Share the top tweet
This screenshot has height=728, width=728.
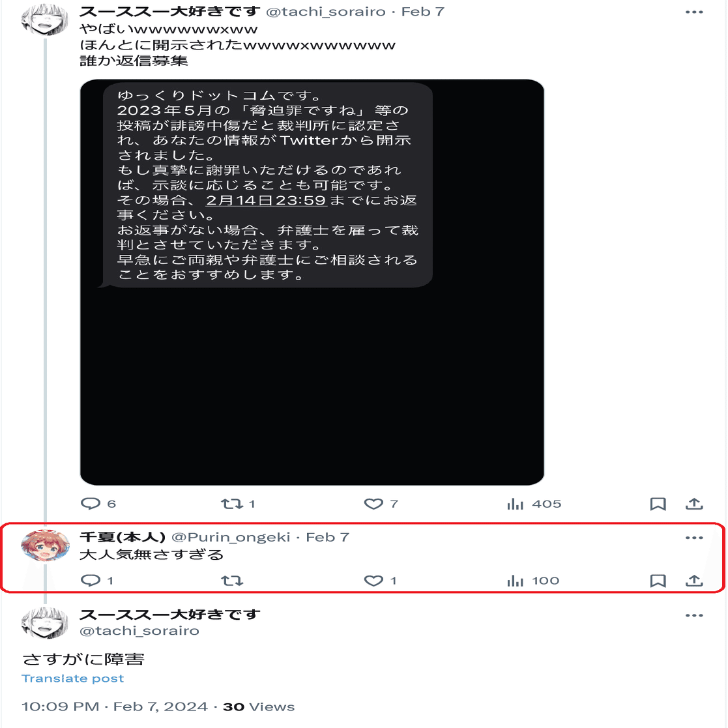pyautogui.click(x=694, y=504)
